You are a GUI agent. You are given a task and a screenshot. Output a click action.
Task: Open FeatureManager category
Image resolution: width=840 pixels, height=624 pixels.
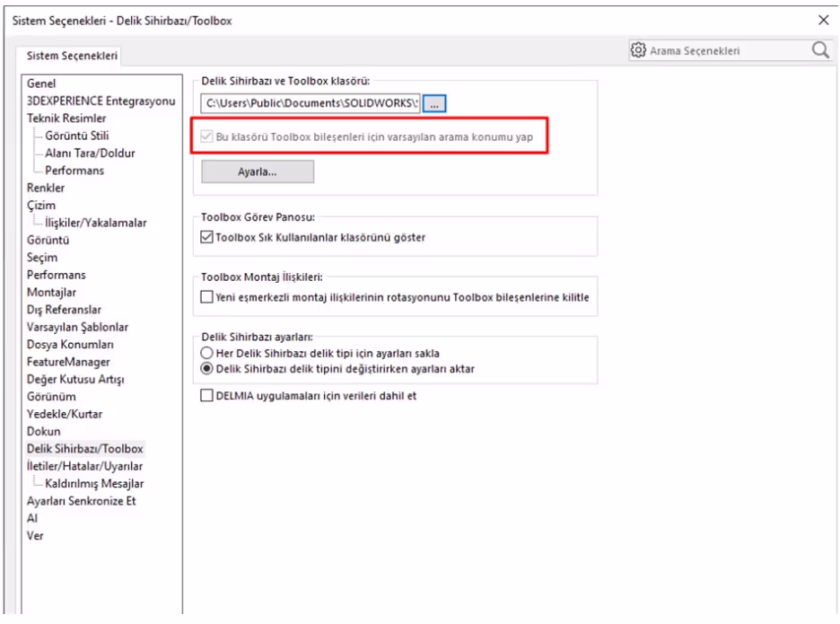click(68, 362)
